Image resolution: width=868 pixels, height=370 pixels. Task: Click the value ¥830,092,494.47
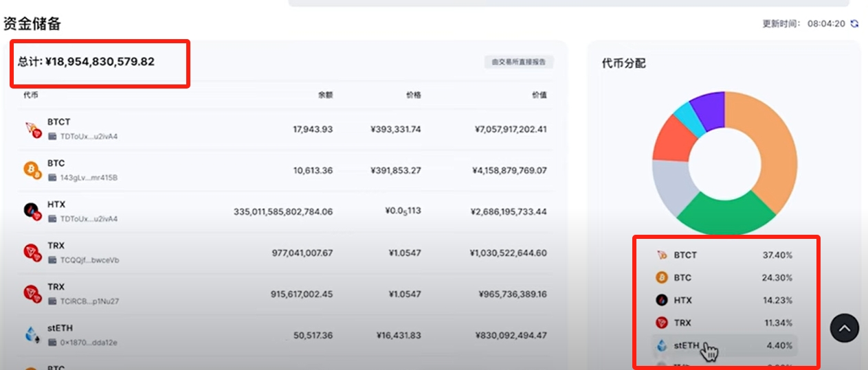click(511, 335)
